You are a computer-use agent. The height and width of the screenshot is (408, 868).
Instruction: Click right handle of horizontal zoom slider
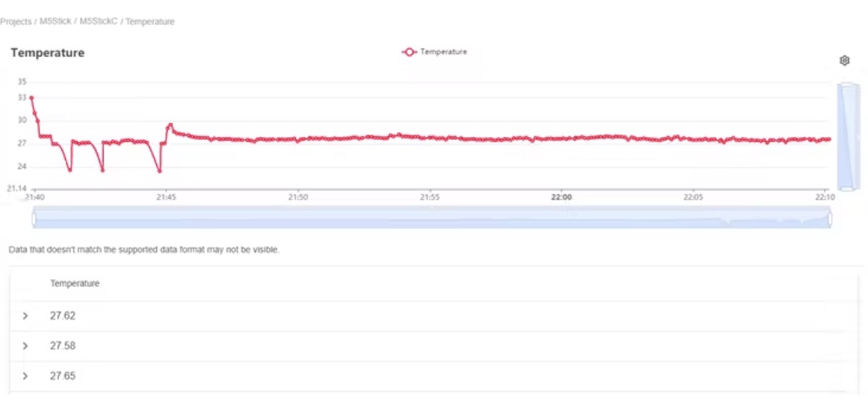pyautogui.click(x=831, y=217)
